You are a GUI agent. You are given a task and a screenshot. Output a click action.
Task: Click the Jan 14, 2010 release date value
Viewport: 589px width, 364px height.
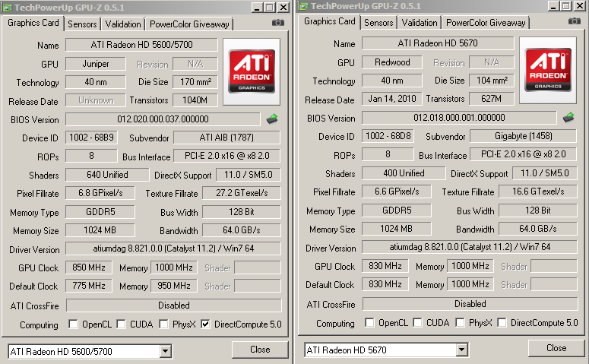click(392, 99)
